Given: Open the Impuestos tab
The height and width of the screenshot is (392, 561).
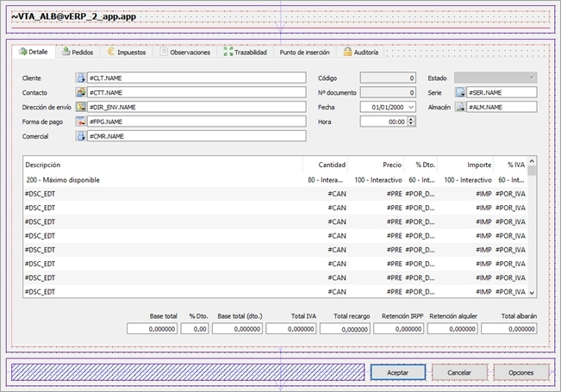Looking at the screenshot, I should [125, 53].
